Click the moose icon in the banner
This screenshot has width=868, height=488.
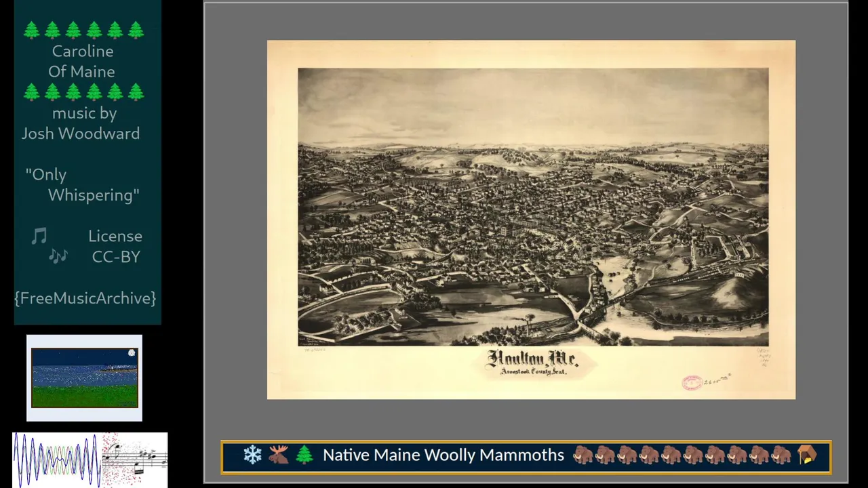coord(278,455)
